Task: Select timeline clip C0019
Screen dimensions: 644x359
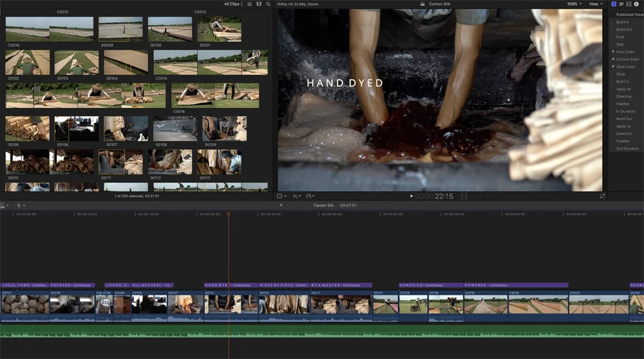Action: click(413, 306)
